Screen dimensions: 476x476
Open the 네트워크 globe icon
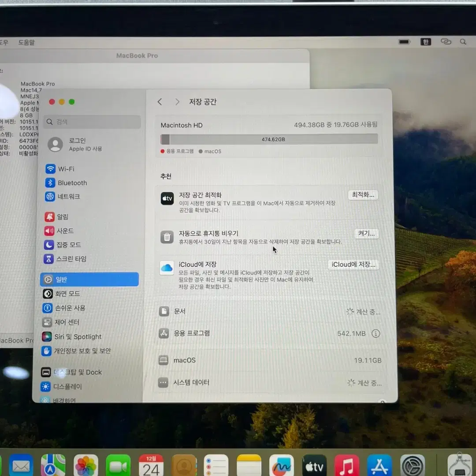point(50,197)
